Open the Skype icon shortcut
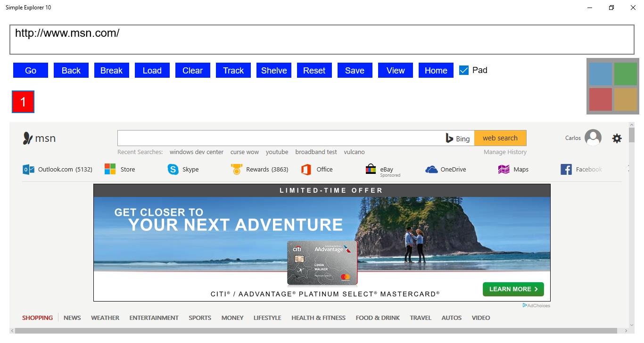644x343 pixels. point(173,169)
